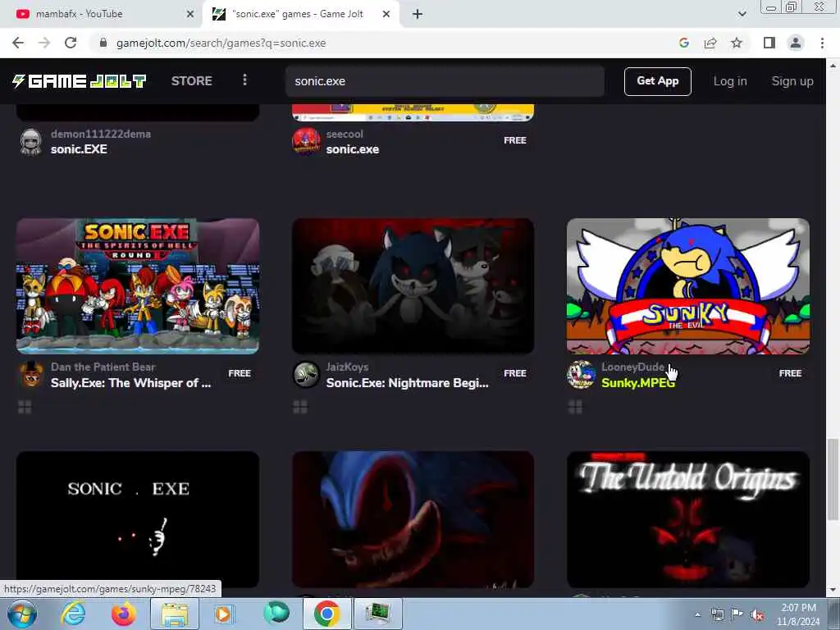The image size is (840, 630).
Task: Click the site lock icon in address bar
Action: [103, 43]
